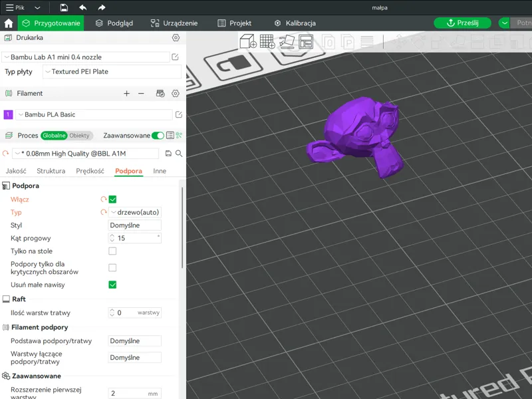532x399 pixels.
Task: Open the green dropdown arrow next to Prześlij
Action: point(505,23)
